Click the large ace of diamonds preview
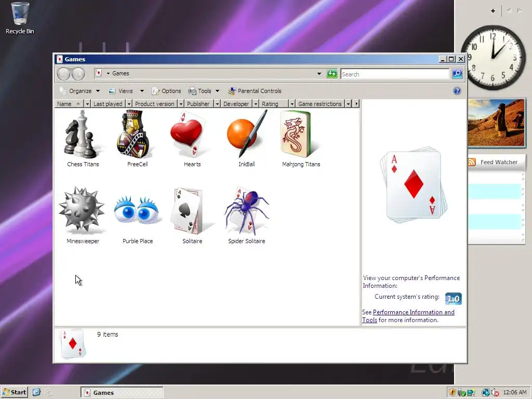 (x=413, y=185)
